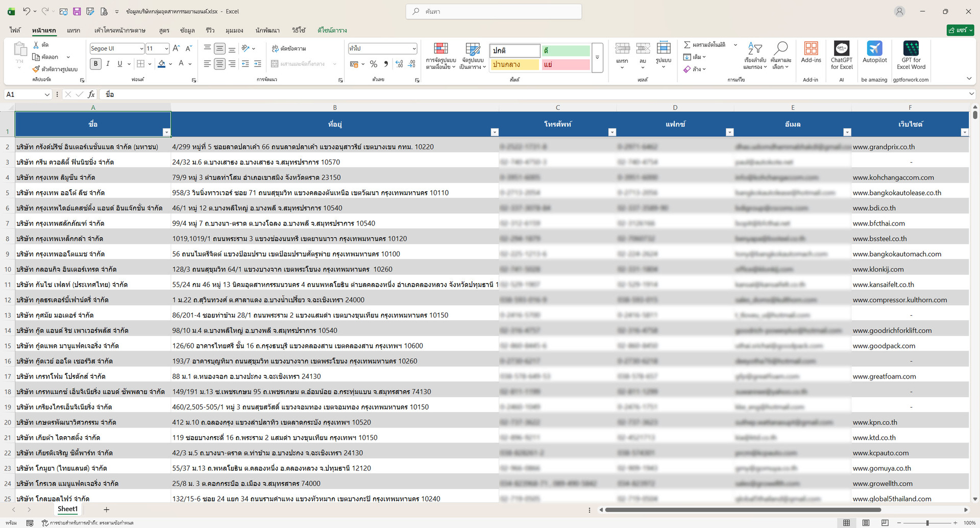
Task: Expand the number format dropdown
Action: (x=414, y=48)
